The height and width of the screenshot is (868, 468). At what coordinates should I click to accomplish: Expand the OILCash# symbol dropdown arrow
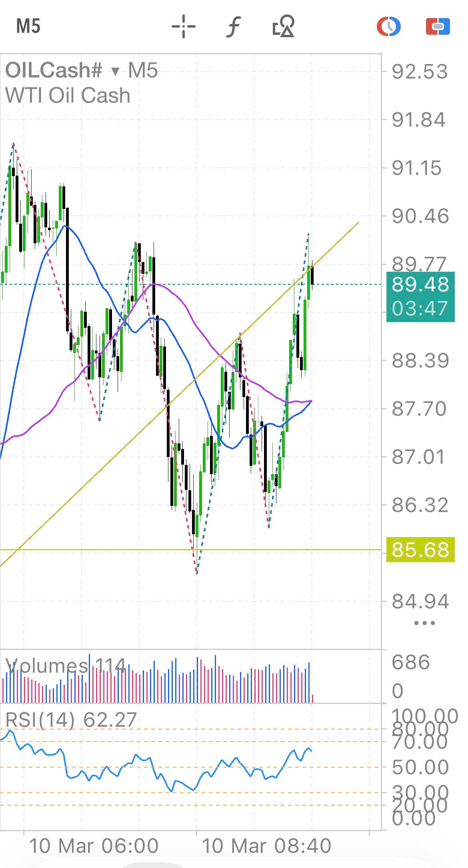115,71
